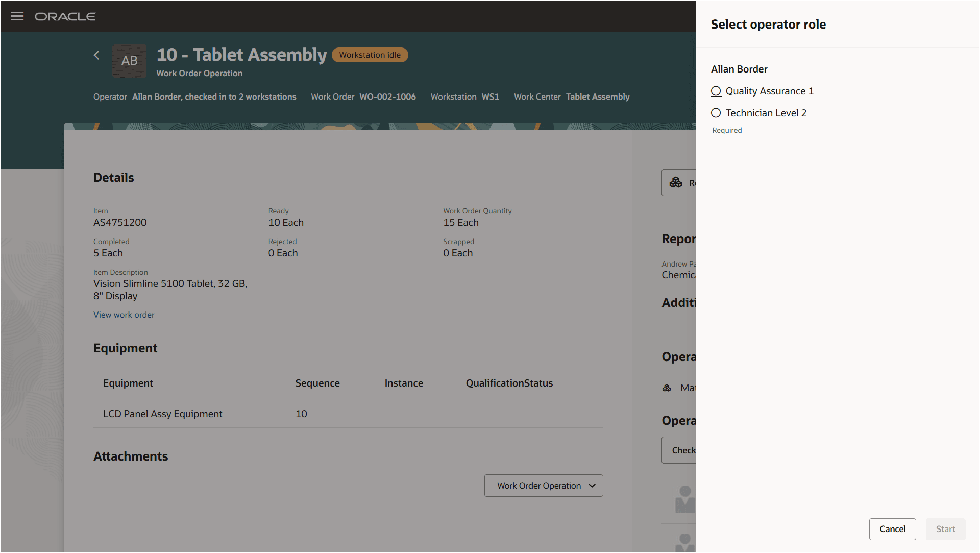
Task: Click the QualificationStatus column header
Action: coord(509,383)
